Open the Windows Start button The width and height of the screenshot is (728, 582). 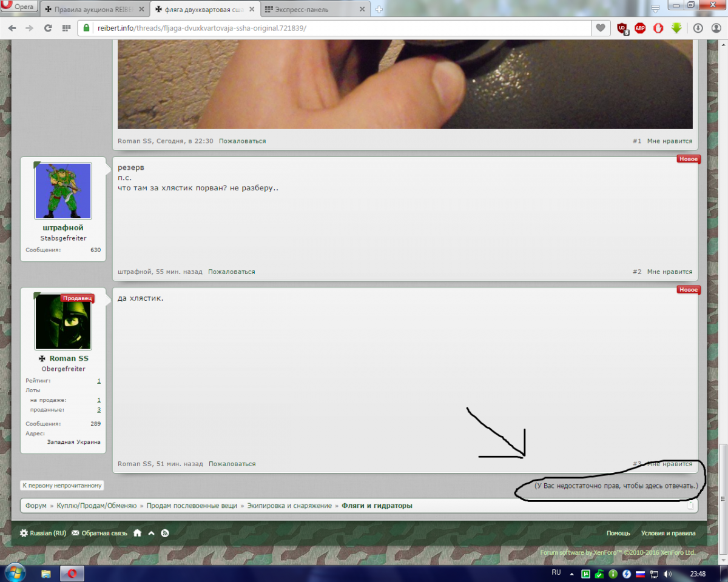[15, 572]
